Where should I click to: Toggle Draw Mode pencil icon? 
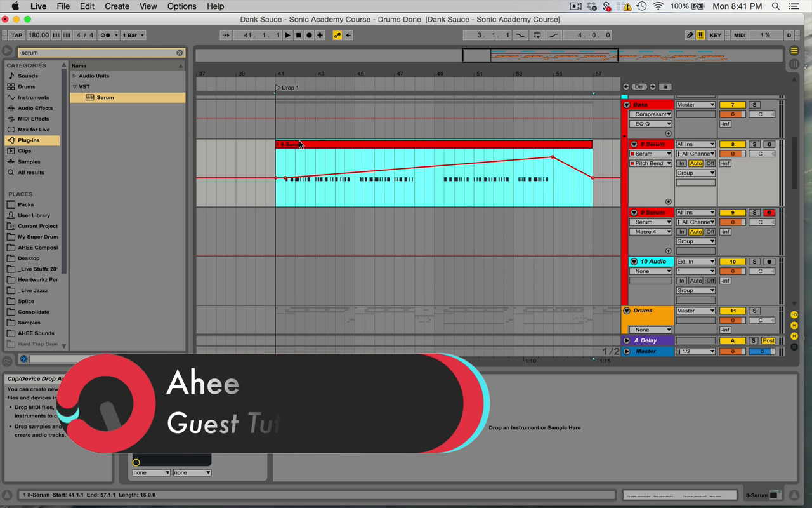coord(690,36)
